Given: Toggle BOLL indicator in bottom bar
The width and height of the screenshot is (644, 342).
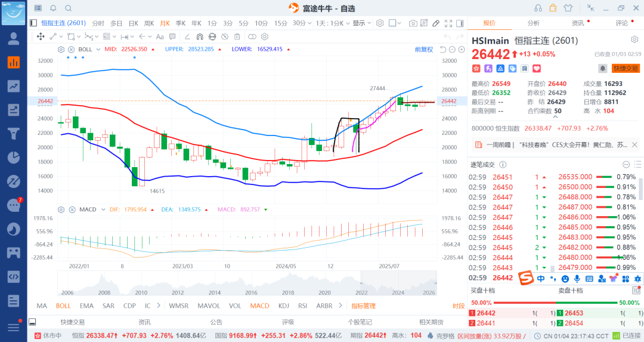Looking at the screenshot, I should (63, 306).
